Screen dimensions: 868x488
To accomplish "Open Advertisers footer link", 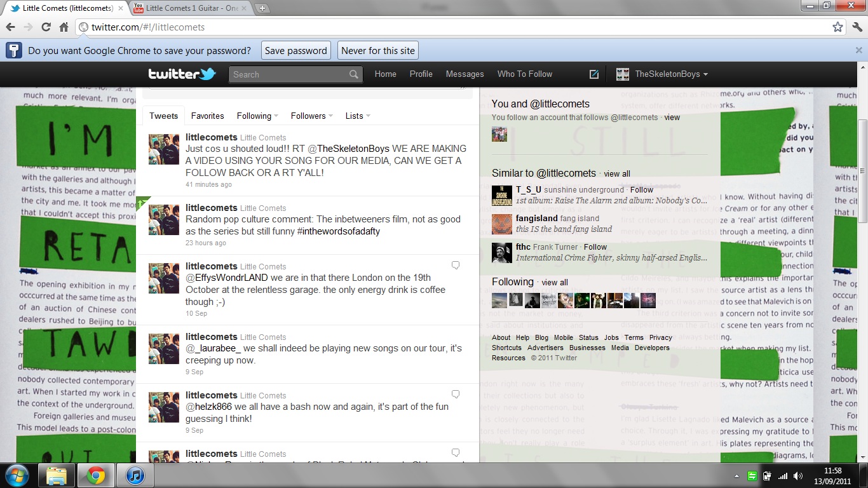I will [545, 348].
